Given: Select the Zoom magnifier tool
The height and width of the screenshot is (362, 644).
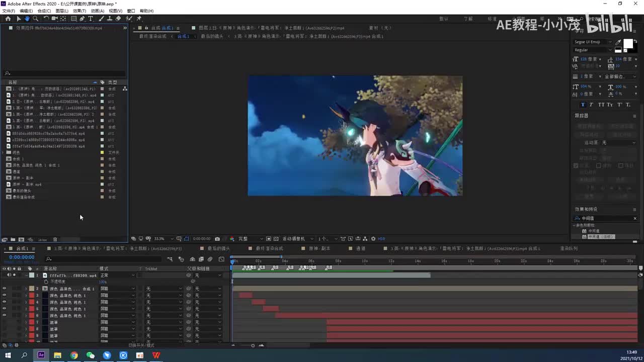Looking at the screenshot, I should [35, 19].
